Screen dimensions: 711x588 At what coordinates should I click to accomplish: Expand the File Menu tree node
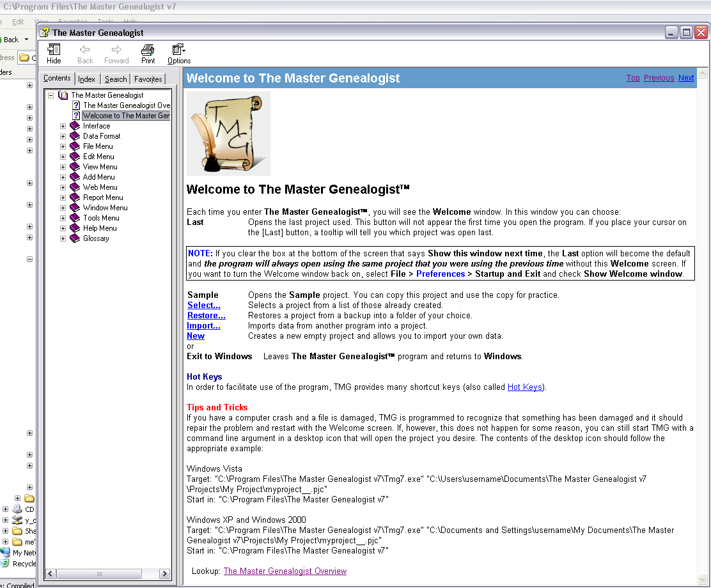63,146
